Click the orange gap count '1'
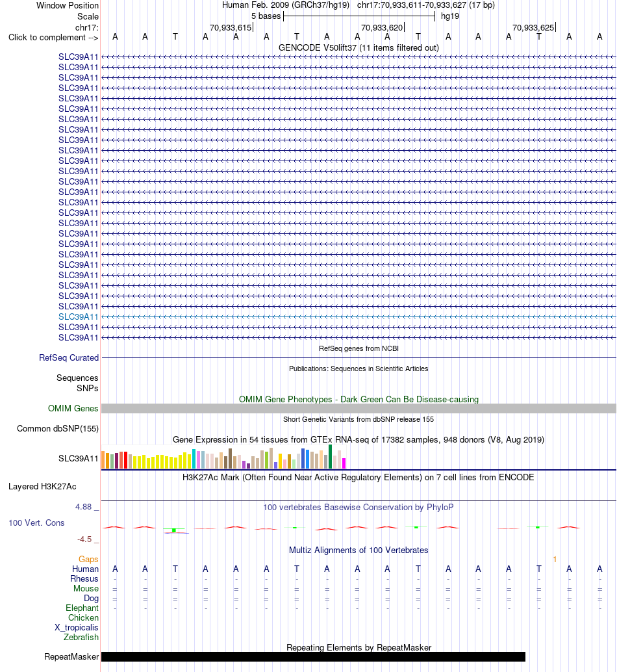The height and width of the screenshot is (672, 617). coord(555,560)
